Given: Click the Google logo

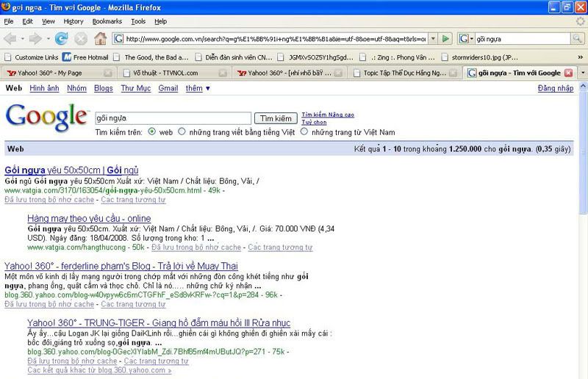Looking at the screenshot, I should click(x=46, y=117).
